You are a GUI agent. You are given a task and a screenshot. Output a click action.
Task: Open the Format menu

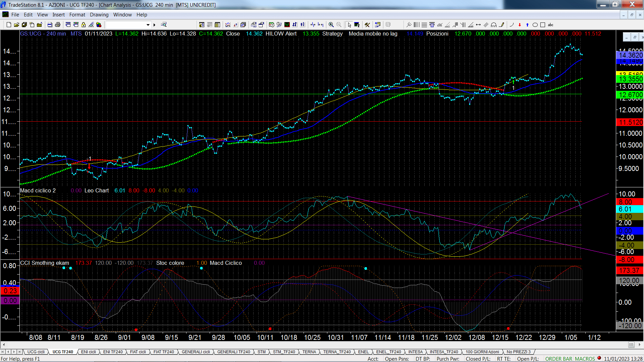coord(77,15)
